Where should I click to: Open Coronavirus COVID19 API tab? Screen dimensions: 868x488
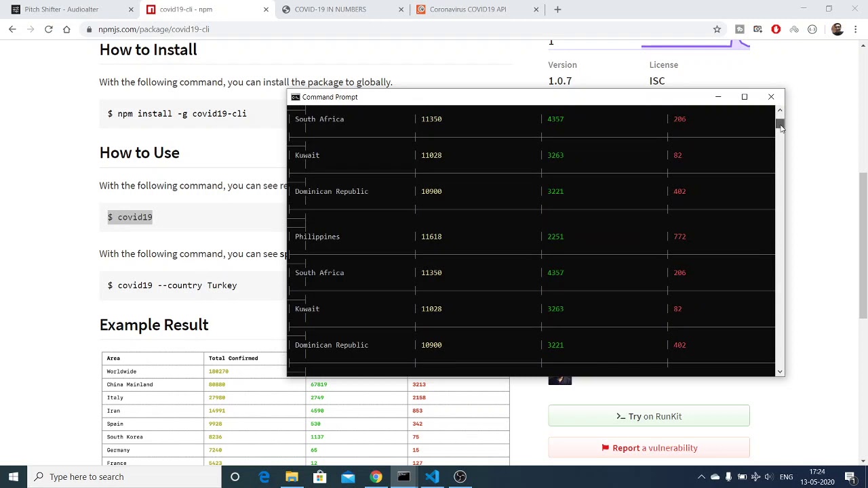[467, 9]
